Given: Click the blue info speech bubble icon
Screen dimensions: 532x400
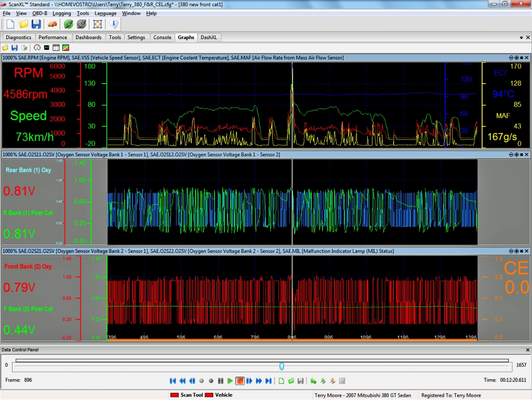Looking at the screenshot, I should click(114, 24).
